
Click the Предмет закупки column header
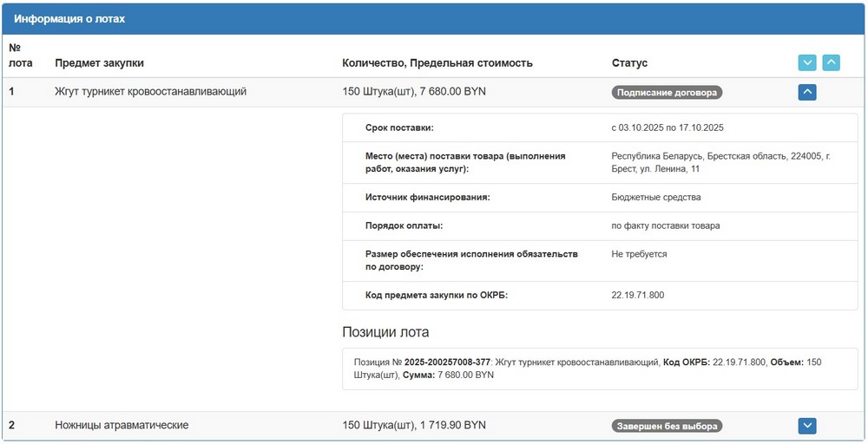point(99,63)
